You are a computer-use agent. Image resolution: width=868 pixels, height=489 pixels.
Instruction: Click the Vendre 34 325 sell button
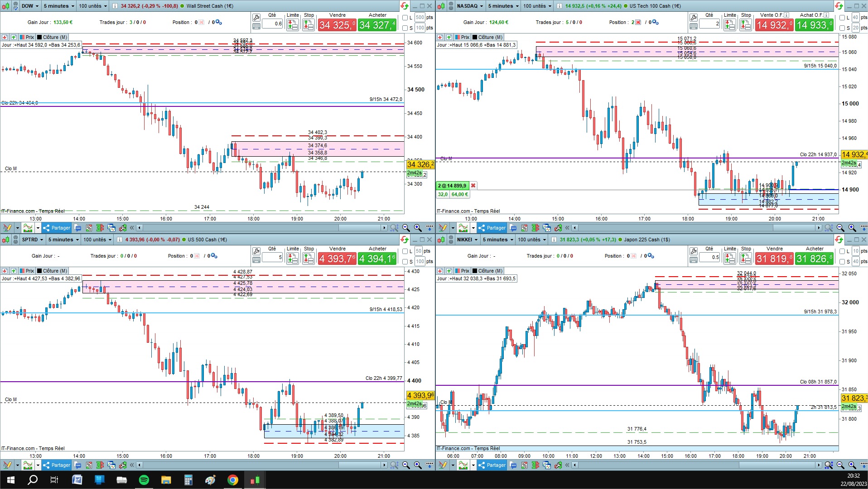337,25
